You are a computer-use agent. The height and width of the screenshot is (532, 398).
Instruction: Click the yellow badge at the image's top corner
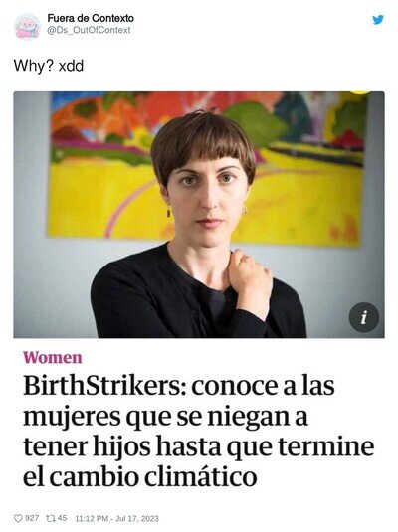[x=359, y=92]
